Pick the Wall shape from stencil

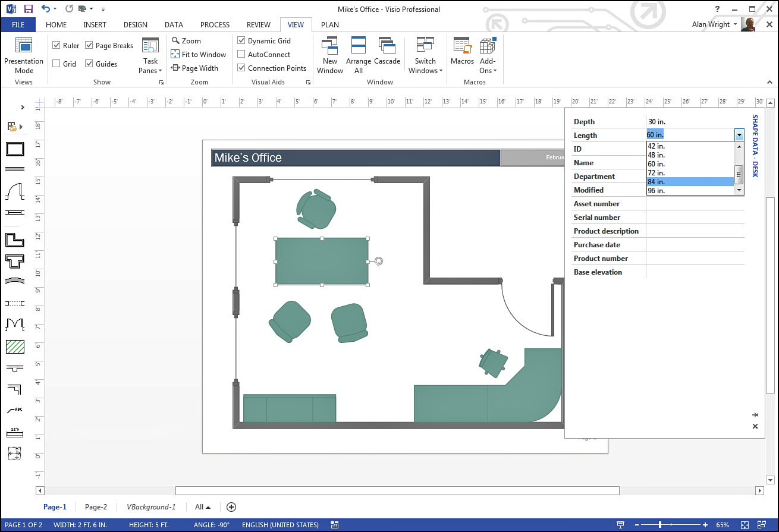[x=15, y=169]
